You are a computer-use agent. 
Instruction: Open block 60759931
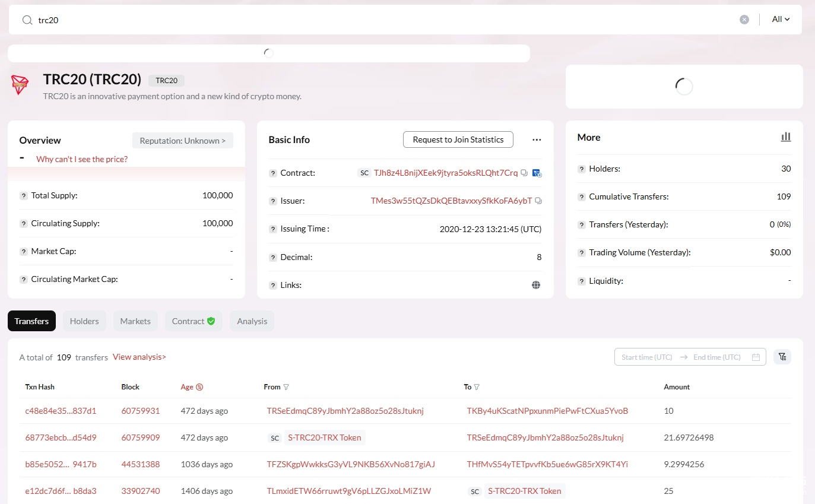pyautogui.click(x=141, y=411)
